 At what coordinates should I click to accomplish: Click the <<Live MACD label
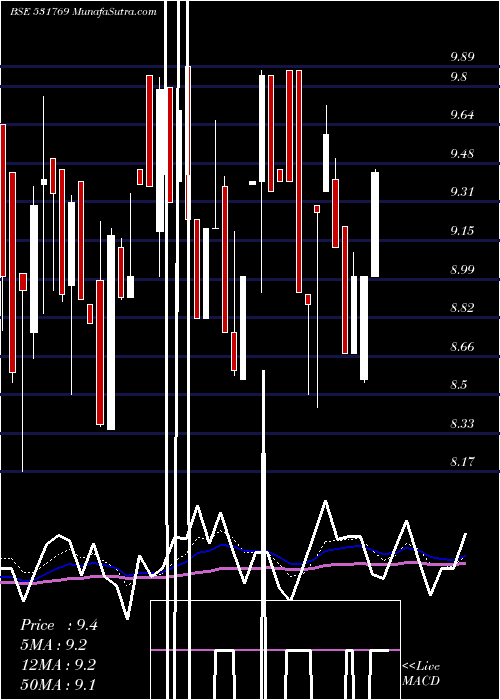coord(421,673)
